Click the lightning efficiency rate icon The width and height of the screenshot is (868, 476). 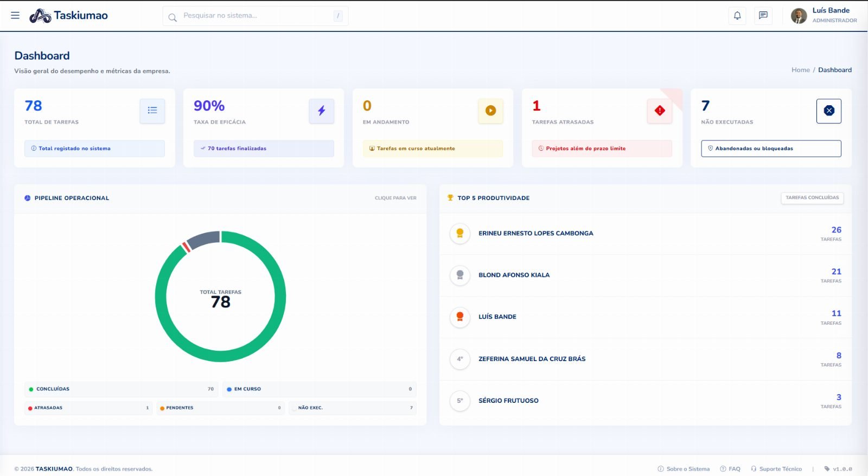pyautogui.click(x=322, y=111)
